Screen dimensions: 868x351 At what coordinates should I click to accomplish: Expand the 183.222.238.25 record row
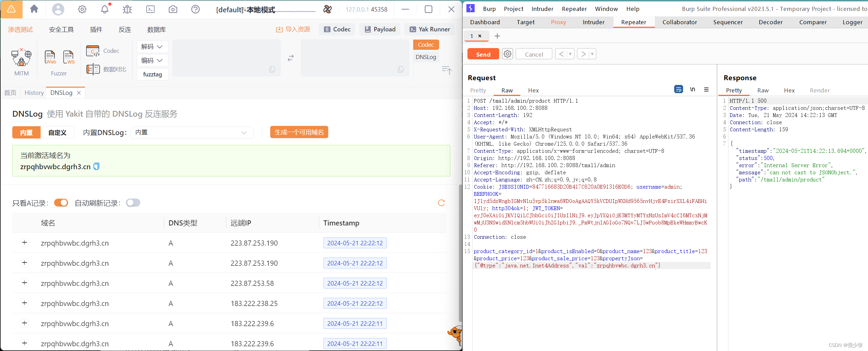coord(25,303)
